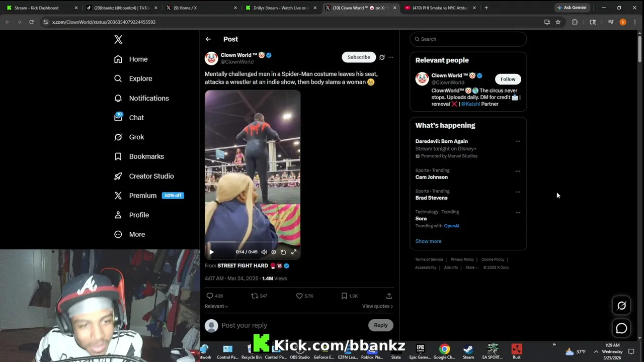Open the floating messages chat button
This screenshot has height=362, width=644.
[x=621, y=328]
